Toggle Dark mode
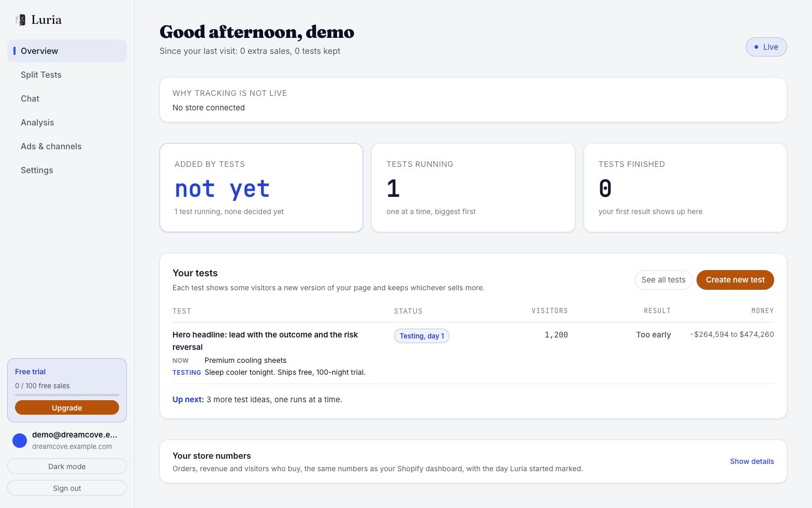This screenshot has height=508, width=812. coord(67,467)
